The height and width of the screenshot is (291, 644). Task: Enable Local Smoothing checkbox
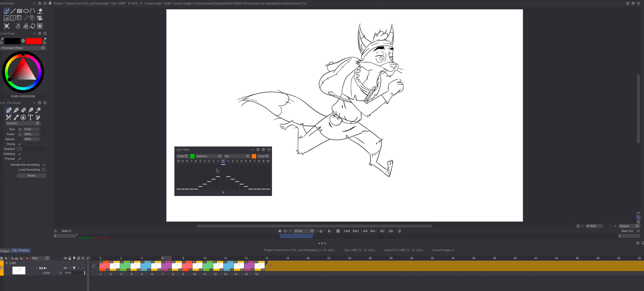[x=44, y=170]
